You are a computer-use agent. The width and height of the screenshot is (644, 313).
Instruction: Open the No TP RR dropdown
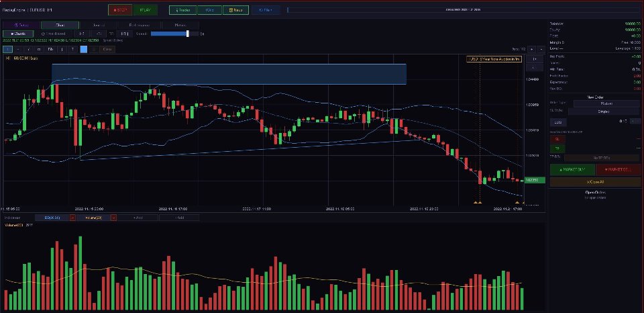click(602, 158)
